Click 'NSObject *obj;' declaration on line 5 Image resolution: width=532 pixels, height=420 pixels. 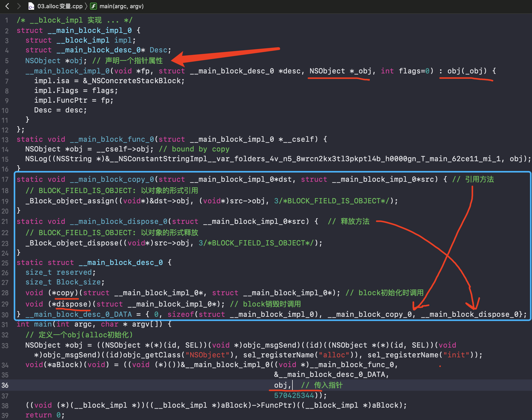(x=56, y=61)
